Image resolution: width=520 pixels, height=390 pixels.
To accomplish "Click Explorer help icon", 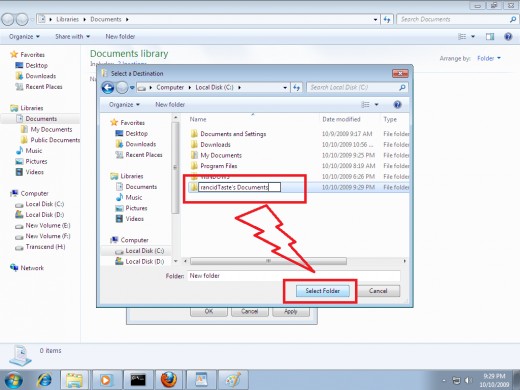I will [508, 37].
